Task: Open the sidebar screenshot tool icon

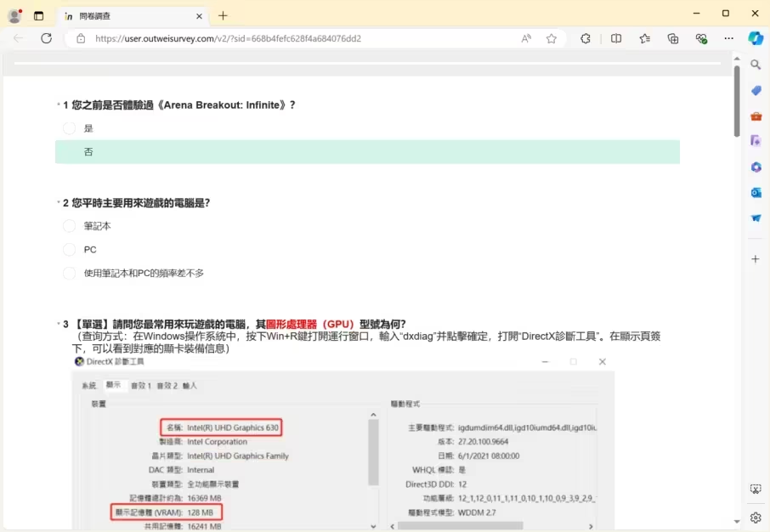Action: [756, 489]
